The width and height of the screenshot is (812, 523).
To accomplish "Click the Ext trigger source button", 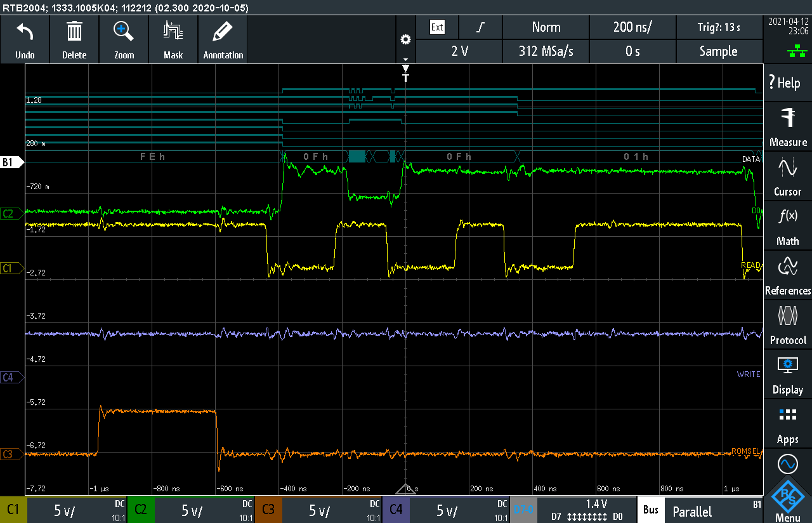I will [x=437, y=27].
